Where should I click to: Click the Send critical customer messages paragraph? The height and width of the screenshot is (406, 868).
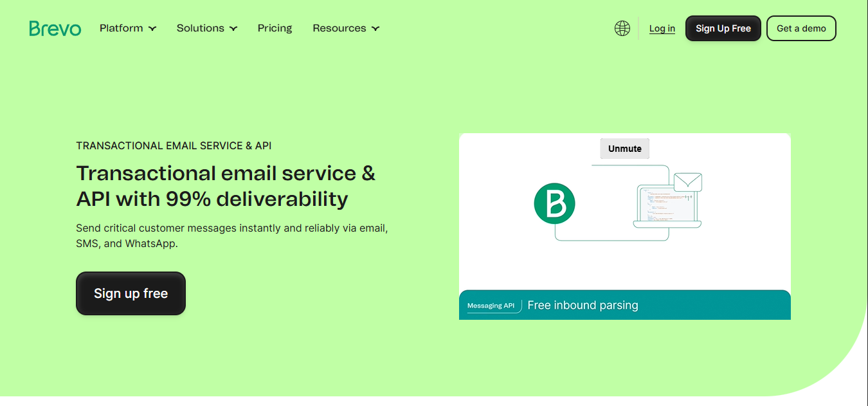231,236
